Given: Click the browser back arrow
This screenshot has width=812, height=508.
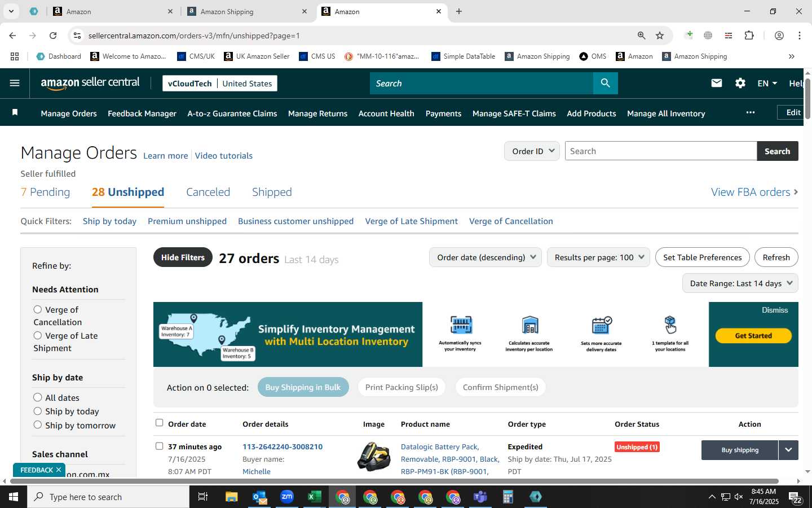Looking at the screenshot, I should 12,36.
